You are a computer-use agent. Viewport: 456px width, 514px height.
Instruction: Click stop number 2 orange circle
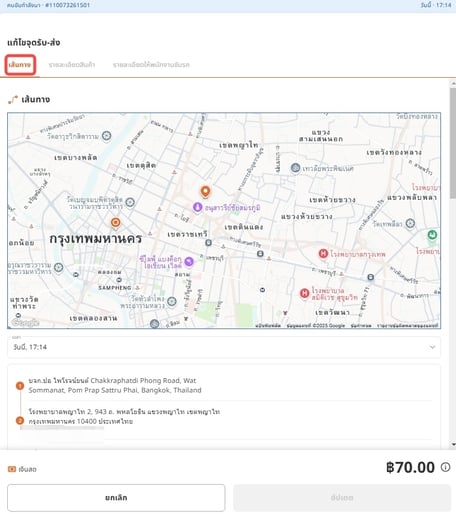pos(20,421)
